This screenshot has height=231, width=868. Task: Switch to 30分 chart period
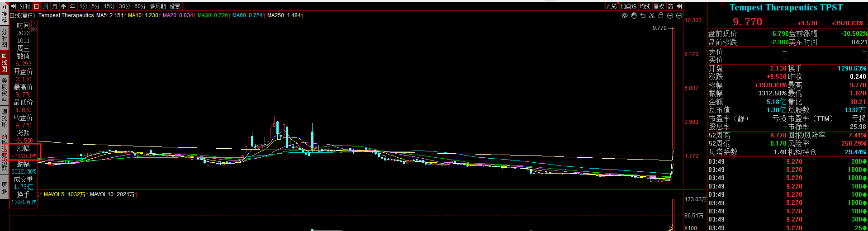click(125, 6)
